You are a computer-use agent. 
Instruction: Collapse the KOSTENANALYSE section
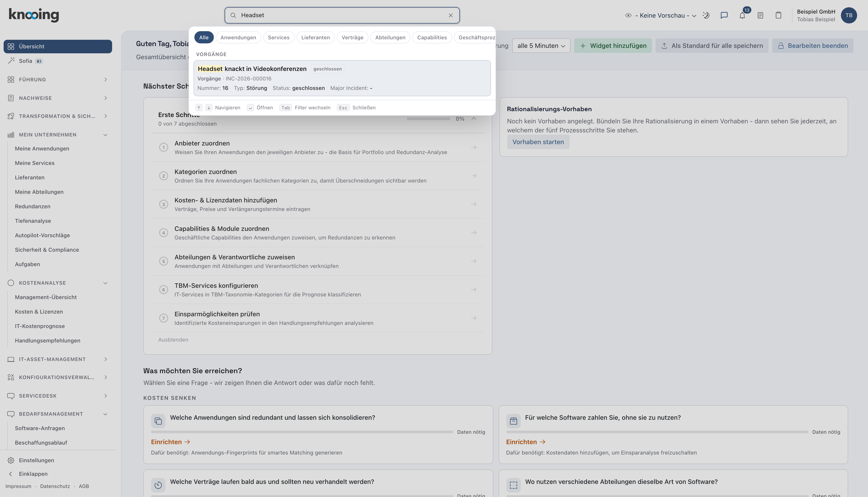pos(58,283)
